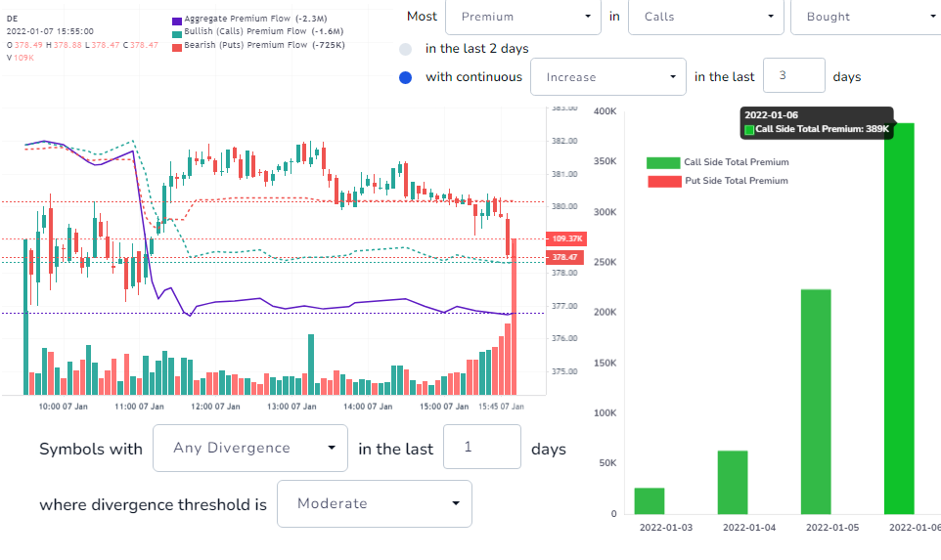Toggle the Aggregate Premium Flow purple legend swatch
This screenshot has height=560, width=941.
click(177, 21)
